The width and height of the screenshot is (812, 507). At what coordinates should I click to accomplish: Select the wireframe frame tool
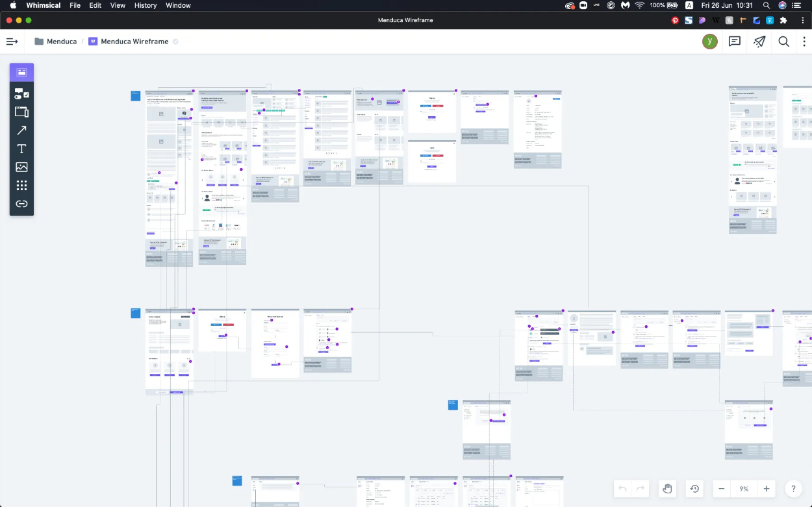[21, 72]
